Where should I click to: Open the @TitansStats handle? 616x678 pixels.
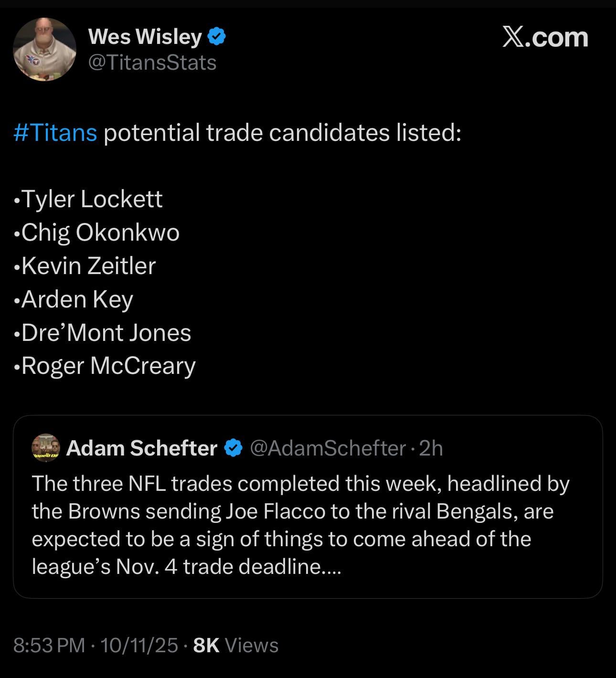click(153, 63)
